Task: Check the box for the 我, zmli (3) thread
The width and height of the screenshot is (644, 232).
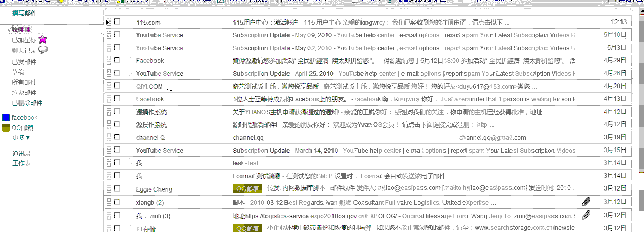Action: click(x=117, y=215)
